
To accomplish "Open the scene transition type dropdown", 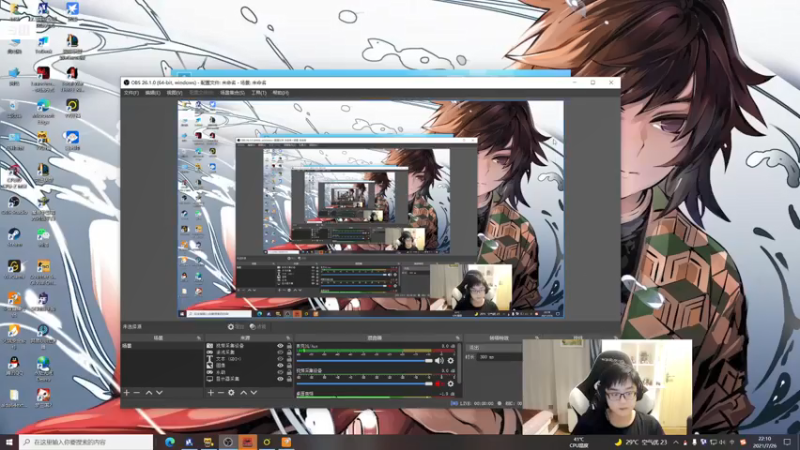I will (494, 347).
